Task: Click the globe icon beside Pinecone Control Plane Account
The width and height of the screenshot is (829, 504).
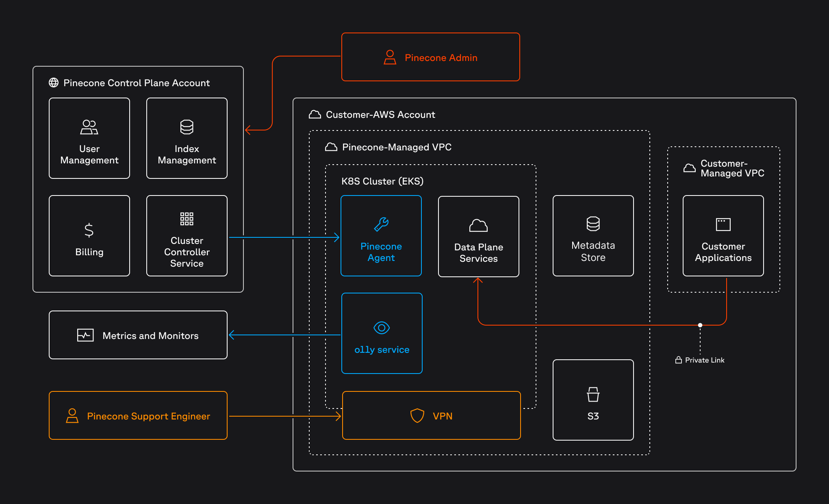Action: click(54, 83)
